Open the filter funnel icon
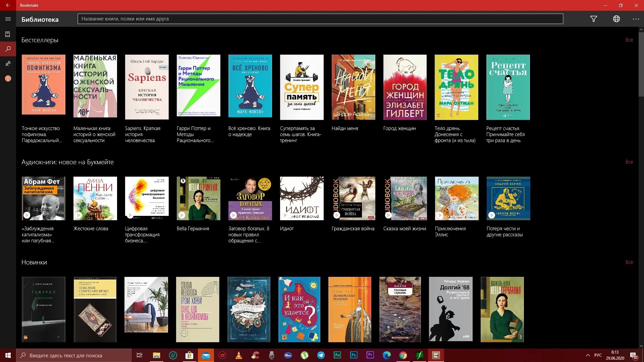The image size is (644, 362). (x=594, y=19)
